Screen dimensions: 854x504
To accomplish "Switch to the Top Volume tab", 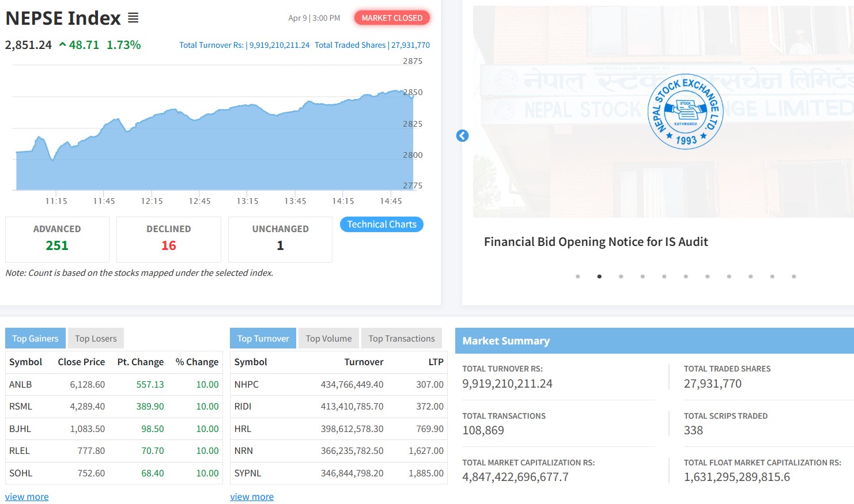I will pos(328,339).
